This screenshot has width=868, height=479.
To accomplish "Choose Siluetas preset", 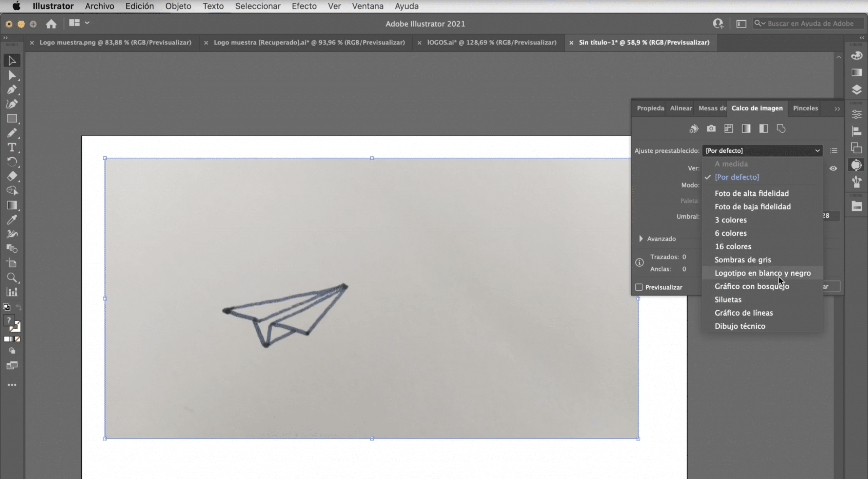I will [x=762, y=300].
